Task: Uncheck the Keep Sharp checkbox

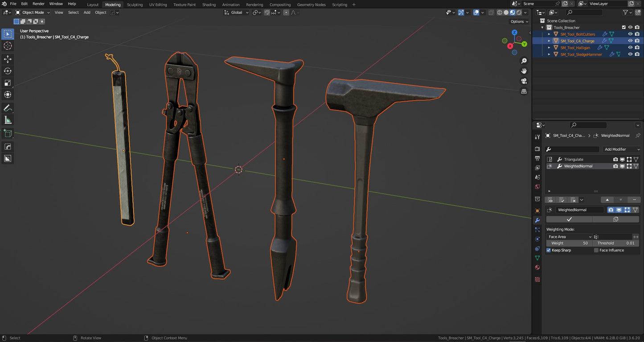Action: 549,250
